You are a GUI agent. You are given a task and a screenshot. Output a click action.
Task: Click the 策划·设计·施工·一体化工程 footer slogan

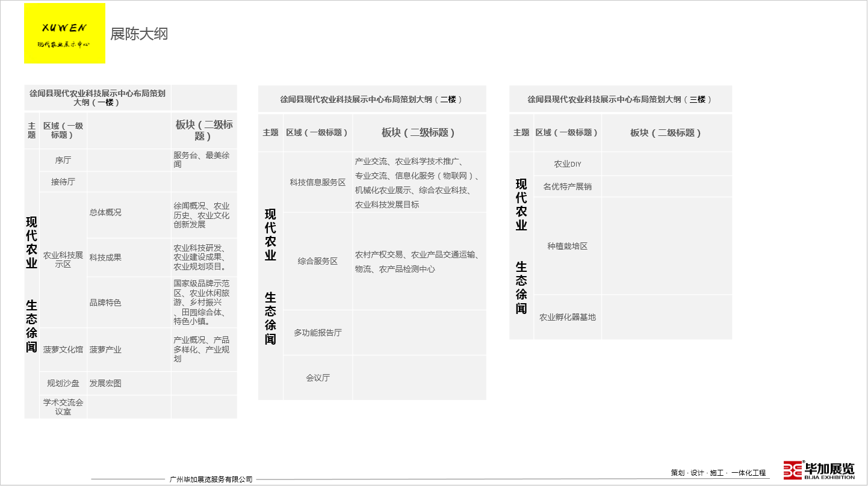718,473
